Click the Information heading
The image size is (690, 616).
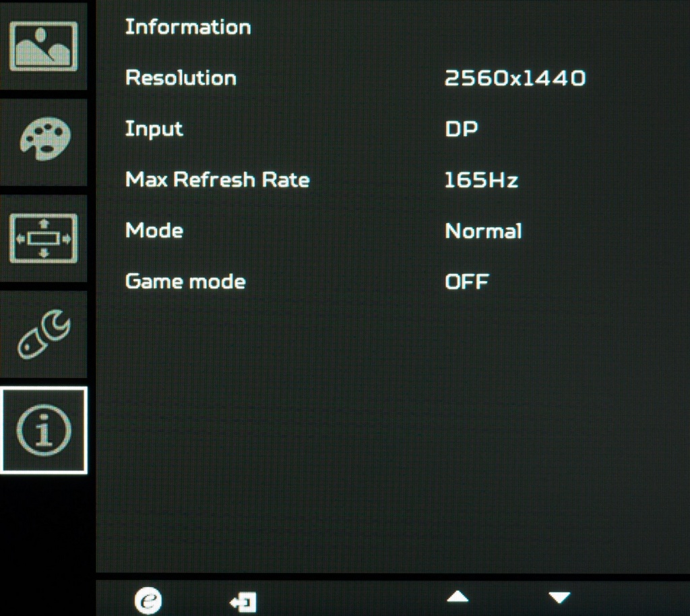click(x=188, y=27)
